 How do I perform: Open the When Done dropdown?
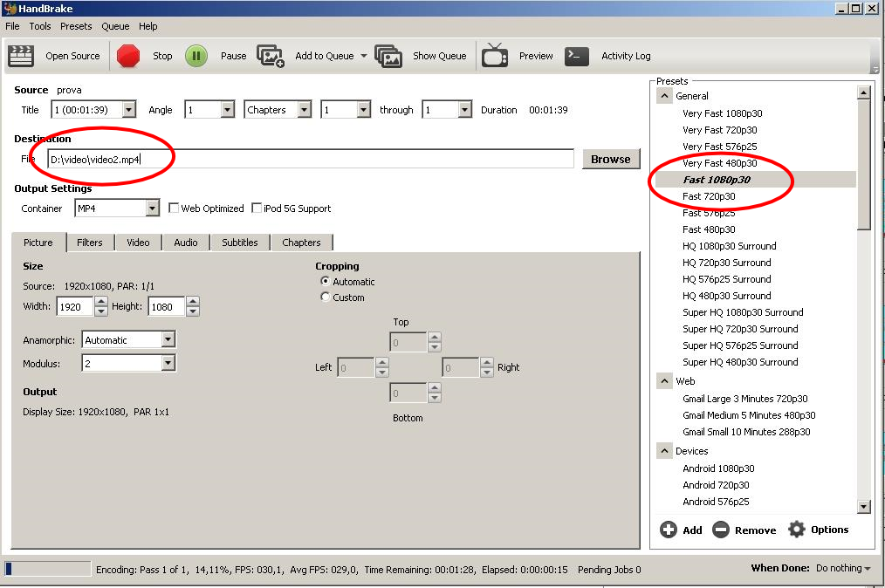[x=843, y=568]
